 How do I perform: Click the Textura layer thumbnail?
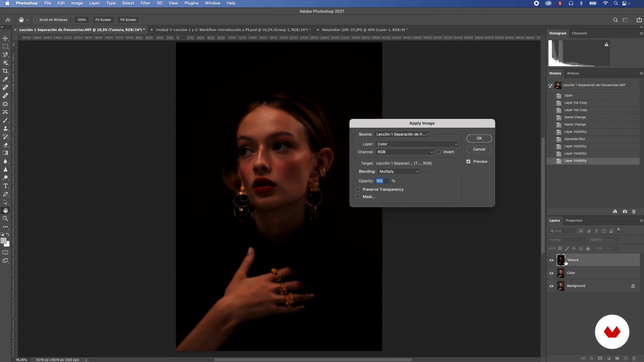point(560,260)
